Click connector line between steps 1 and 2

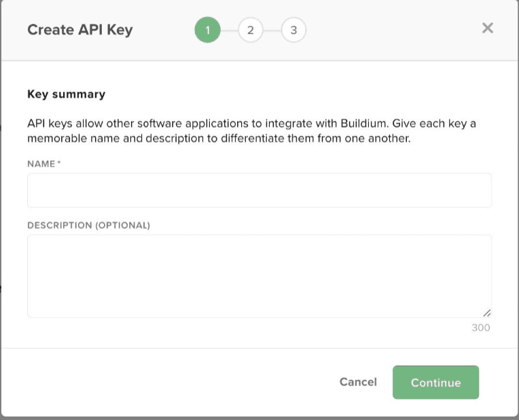(229, 30)
